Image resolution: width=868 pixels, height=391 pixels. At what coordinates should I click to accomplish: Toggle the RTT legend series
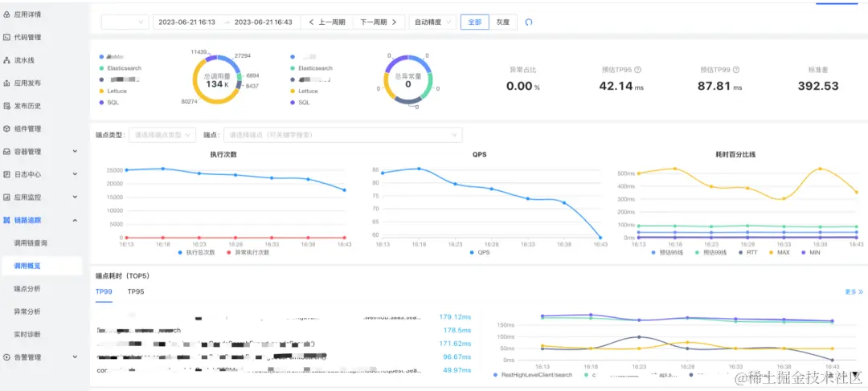click(x=748, y=252)
